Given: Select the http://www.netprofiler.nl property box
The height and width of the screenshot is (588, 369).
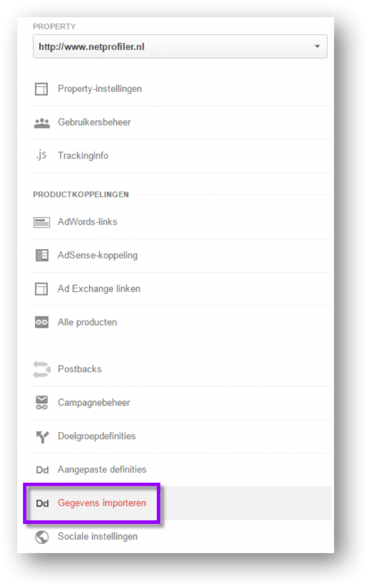Looking at the screenshot, I should [x=180, y=47].
